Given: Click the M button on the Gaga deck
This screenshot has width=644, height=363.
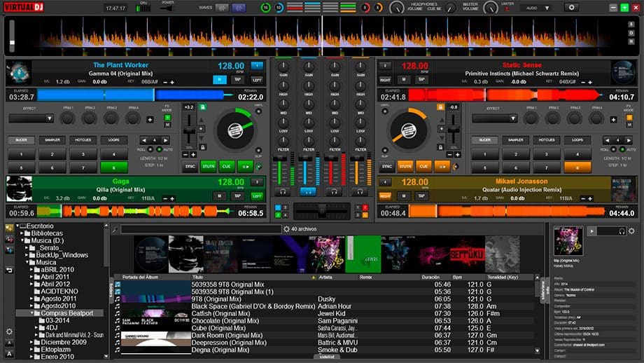Looking at the screenshot, I should (220, 196).
